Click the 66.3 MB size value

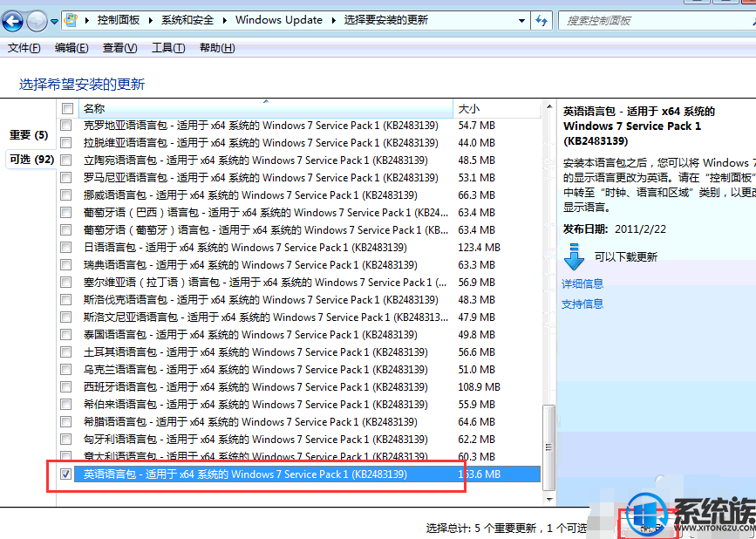pyautogui.click(x=476, y=195)
